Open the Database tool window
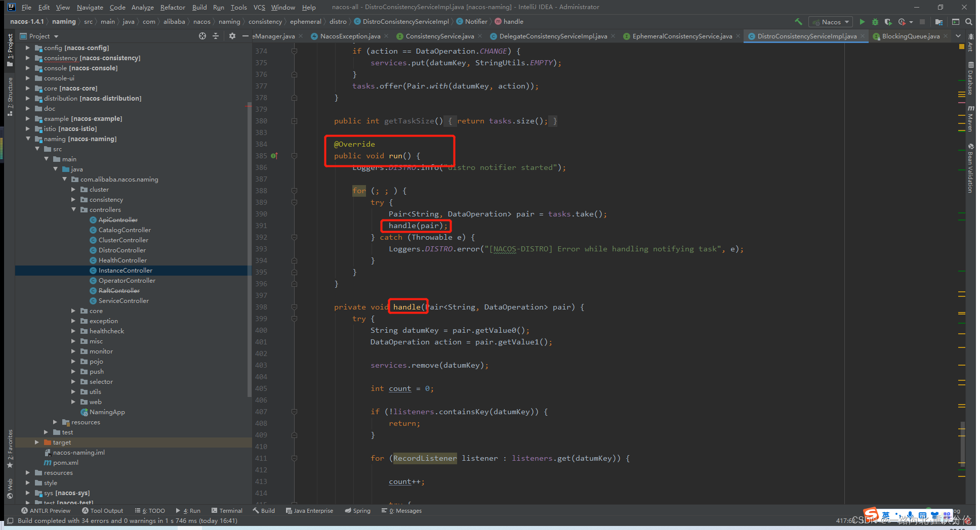980x530 pixels. coord(970,78)
